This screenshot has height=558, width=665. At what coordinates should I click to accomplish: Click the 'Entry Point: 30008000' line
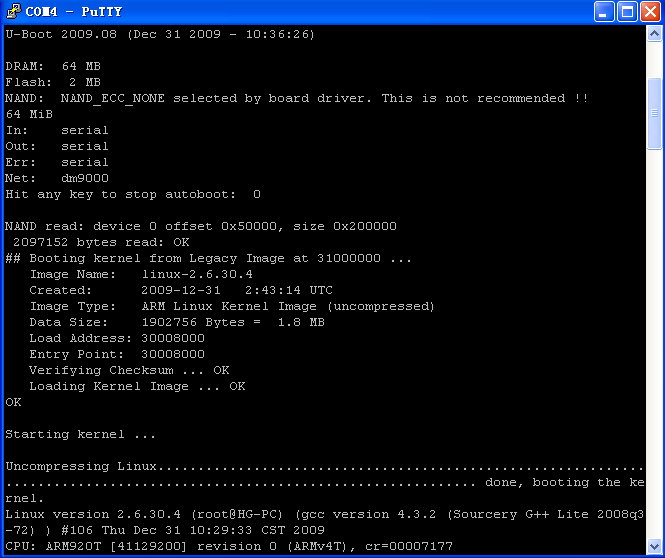pyautogui.click(x=117, y=354)
